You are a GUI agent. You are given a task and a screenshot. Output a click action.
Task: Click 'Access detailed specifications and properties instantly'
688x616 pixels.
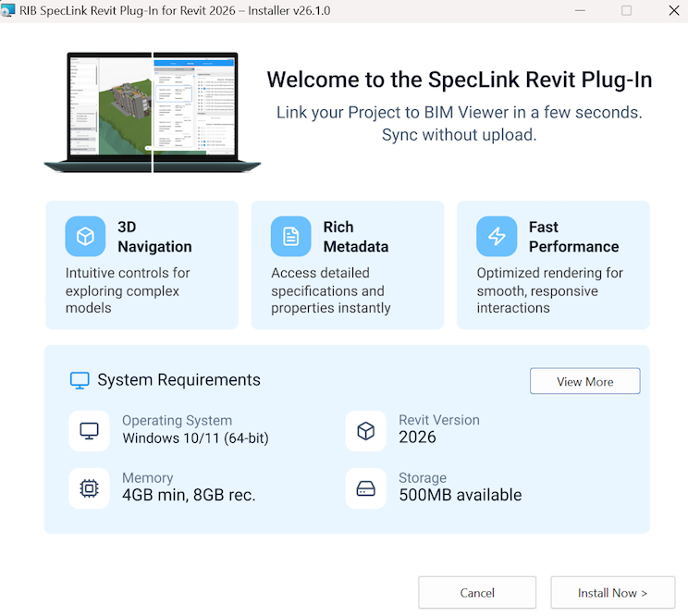coord(331,290)
